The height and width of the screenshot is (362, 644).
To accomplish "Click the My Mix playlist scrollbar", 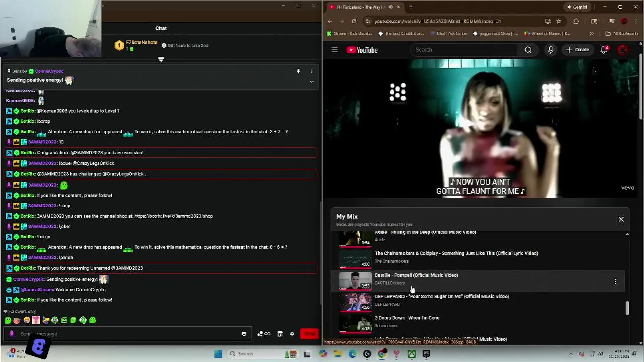I will click(627, 308).
